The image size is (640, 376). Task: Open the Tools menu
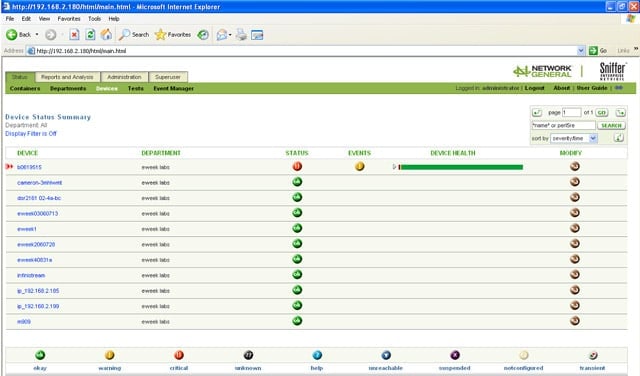click(x=94, y=19)
